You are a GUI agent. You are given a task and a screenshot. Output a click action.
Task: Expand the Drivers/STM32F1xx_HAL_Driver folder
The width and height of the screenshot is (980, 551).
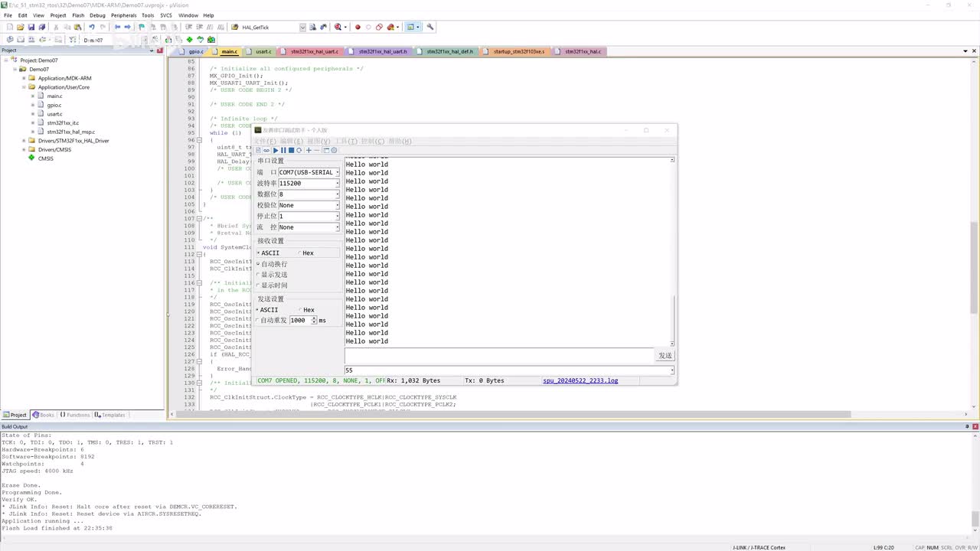(x=24, y=141)
